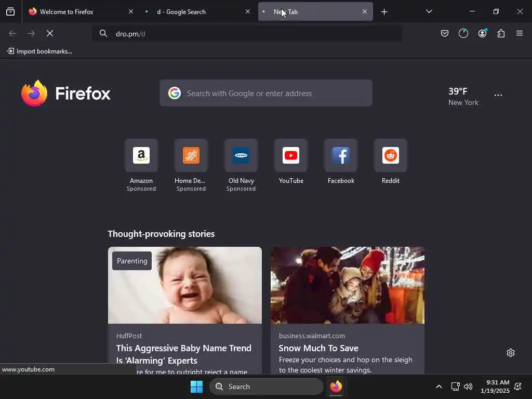Click the Google G icon in search box
The height and width of the screenshot is (399, 532).
[175, 93]
